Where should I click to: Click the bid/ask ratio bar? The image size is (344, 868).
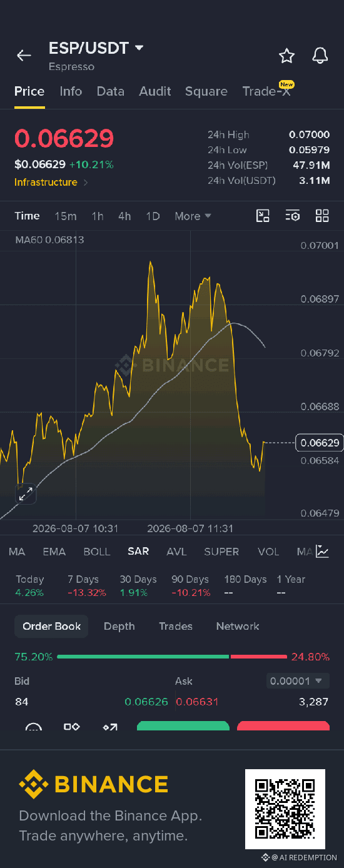pos(172,657)
